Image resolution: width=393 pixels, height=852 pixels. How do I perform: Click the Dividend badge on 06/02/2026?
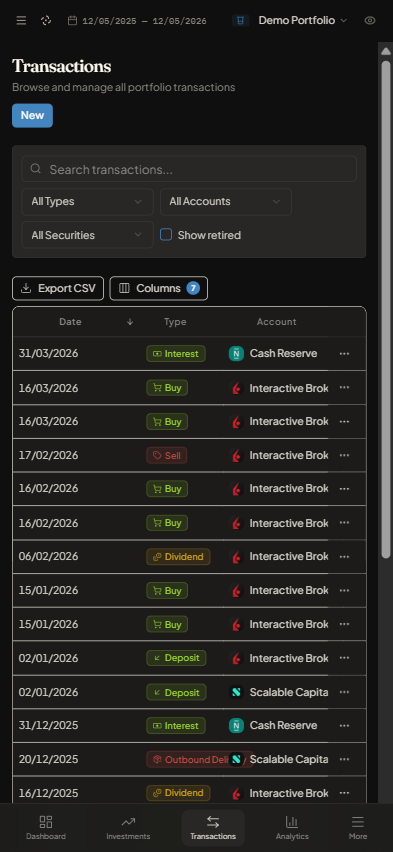pyautogui.click(x=178, y=557)
